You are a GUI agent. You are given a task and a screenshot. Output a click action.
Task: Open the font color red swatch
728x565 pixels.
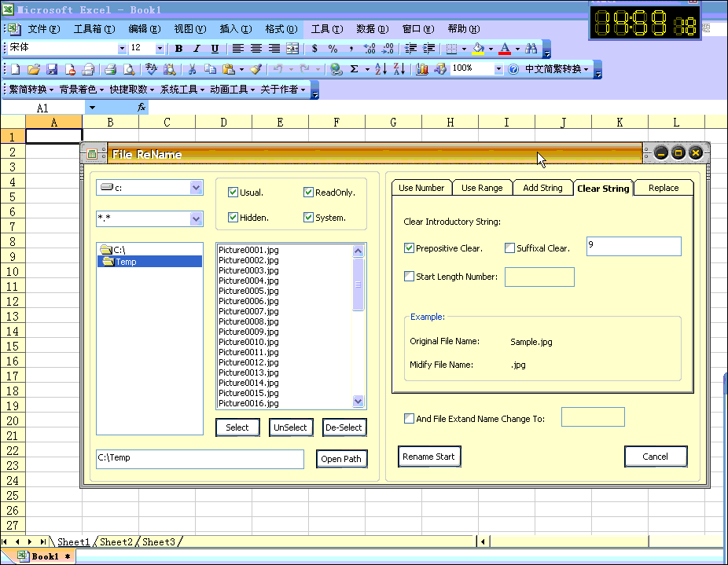click(504, 49)
